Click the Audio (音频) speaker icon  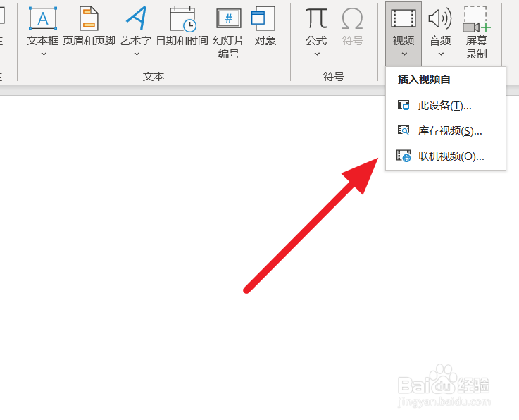tap(440, 18)
